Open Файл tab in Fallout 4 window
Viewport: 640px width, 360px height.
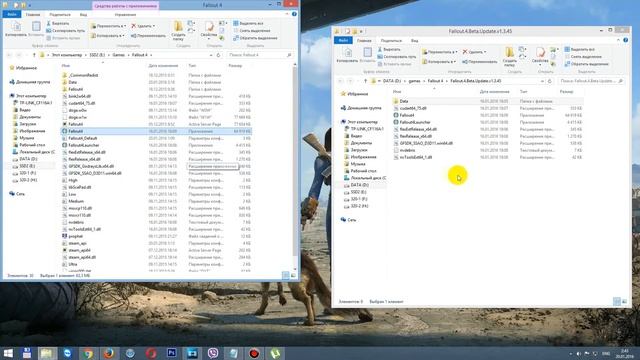pos(12,14)
